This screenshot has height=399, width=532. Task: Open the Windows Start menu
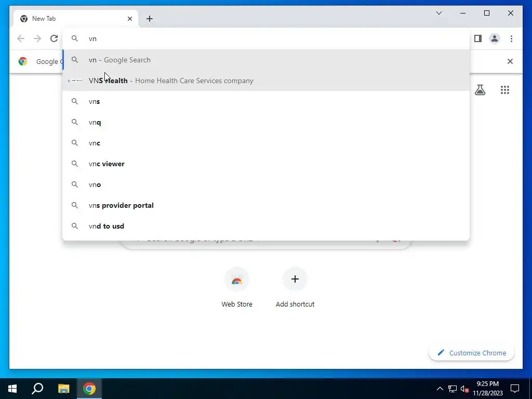(x=12, y=389)
